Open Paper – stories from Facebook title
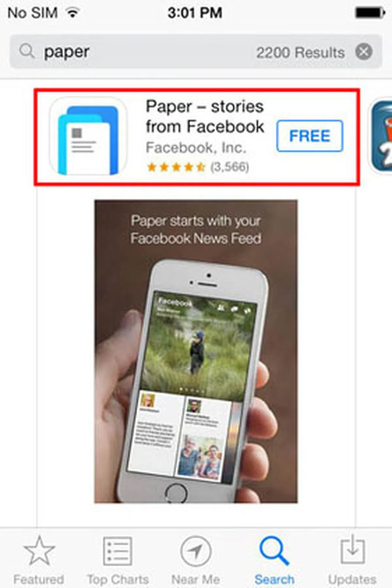392x588 pixels. (x=205, y=116)
